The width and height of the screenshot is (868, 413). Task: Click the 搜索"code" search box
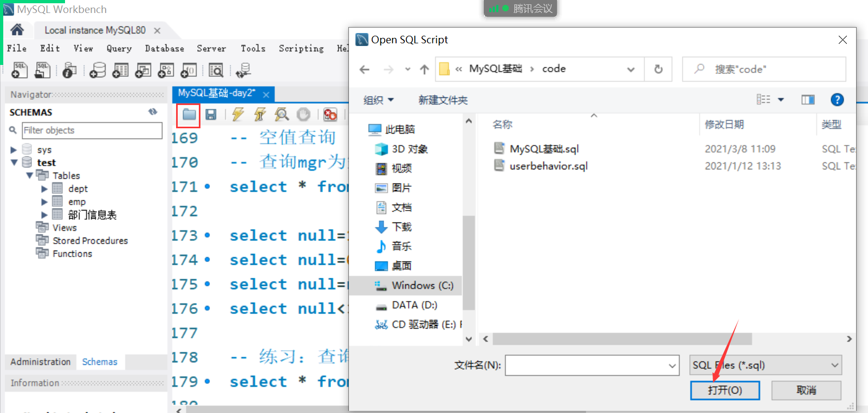point(764,69)
